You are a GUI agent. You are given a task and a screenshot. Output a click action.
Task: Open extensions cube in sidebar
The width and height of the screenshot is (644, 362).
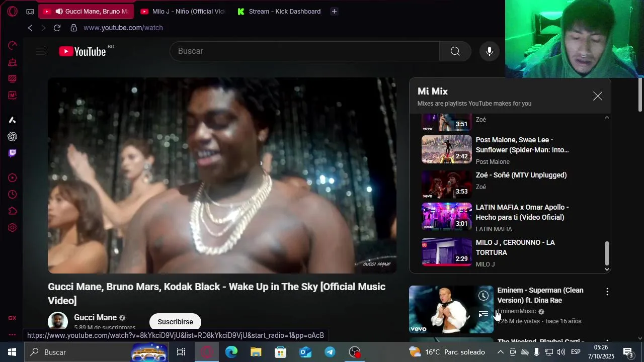(x=13, y=211)
